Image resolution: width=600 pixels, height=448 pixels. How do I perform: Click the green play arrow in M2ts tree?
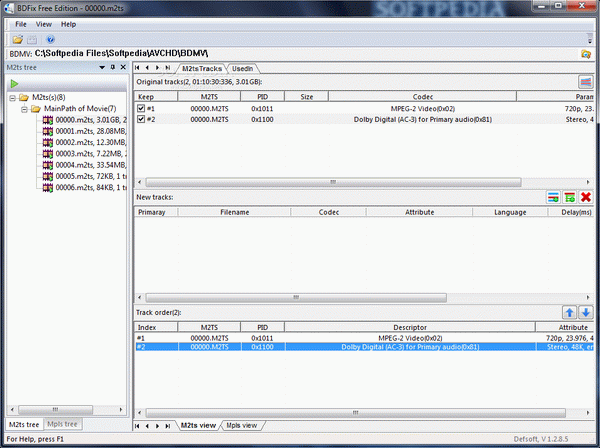pyautogui.click(x=15, y=83)
